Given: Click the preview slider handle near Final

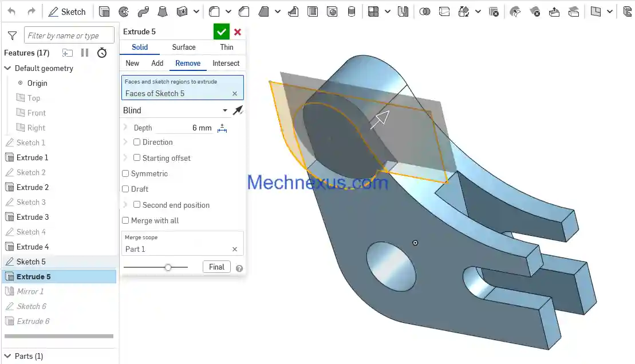Looking at the screenshot, I should click(168, 267).
